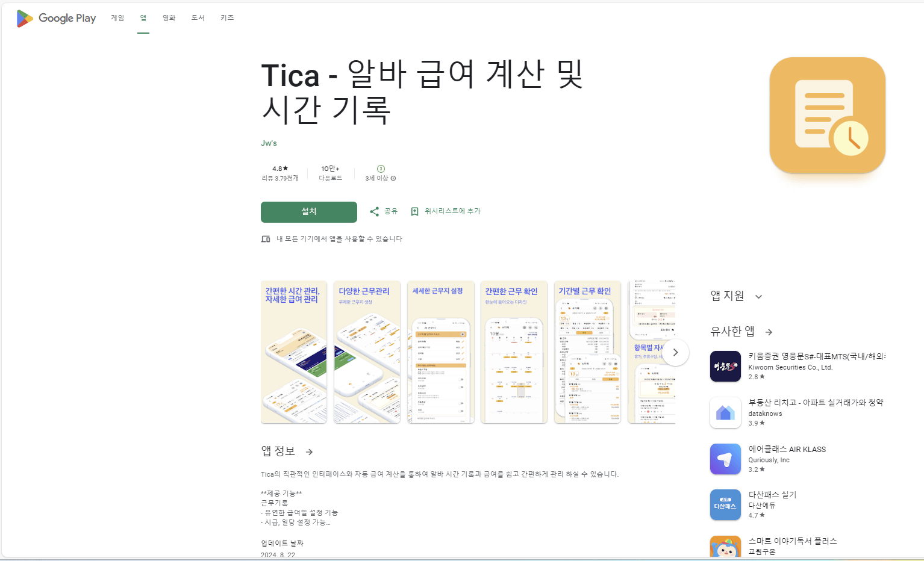
Task: Click the 키움증권 영웅문S# app icon
Action: pyautogui.click(x=725, y=366)
